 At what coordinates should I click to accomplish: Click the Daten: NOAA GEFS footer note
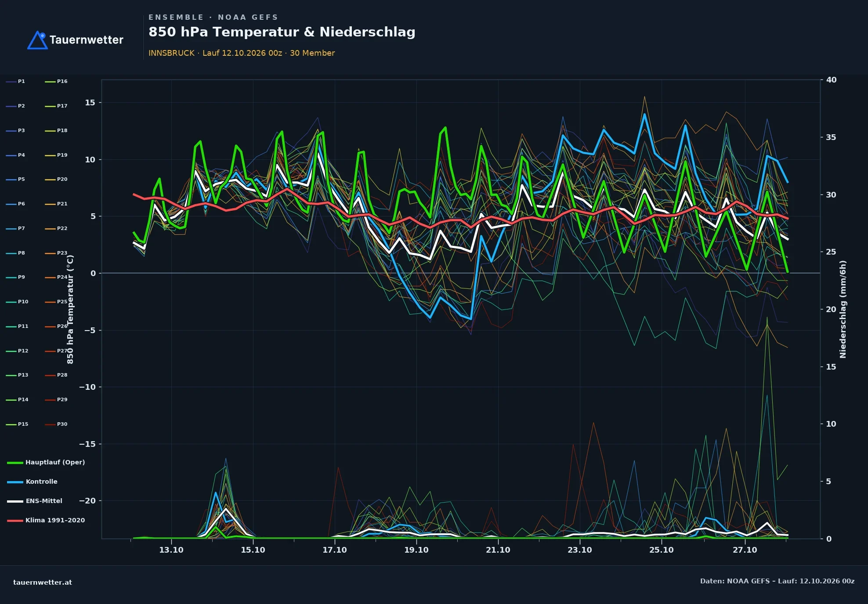[x=777, y=581]
